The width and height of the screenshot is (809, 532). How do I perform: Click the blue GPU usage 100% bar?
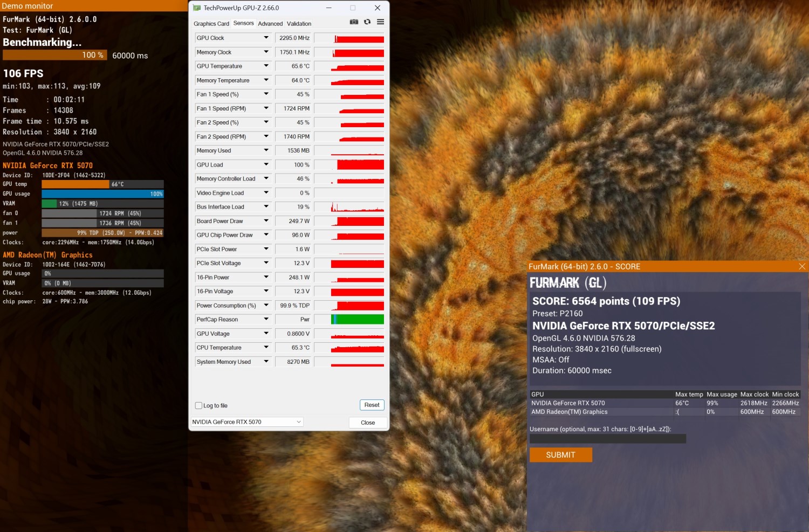[102, 194]
